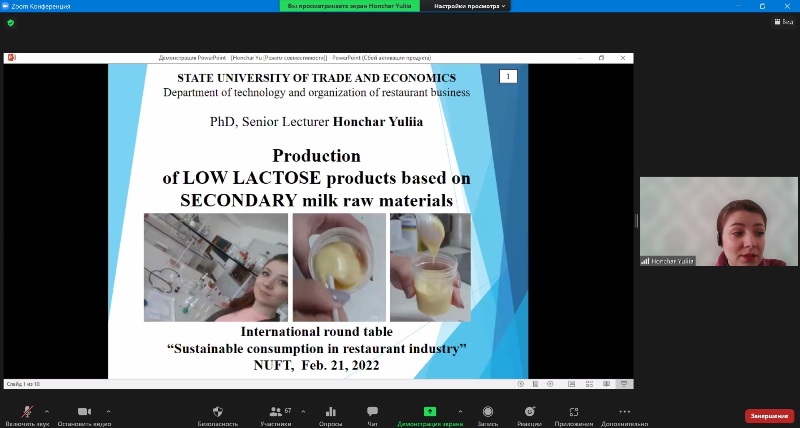Click the Honchar Yuliia name label on video
Image resolution: width=800 pixels, height=428 pixels.
pyautogui.click(x=668, y=261)
